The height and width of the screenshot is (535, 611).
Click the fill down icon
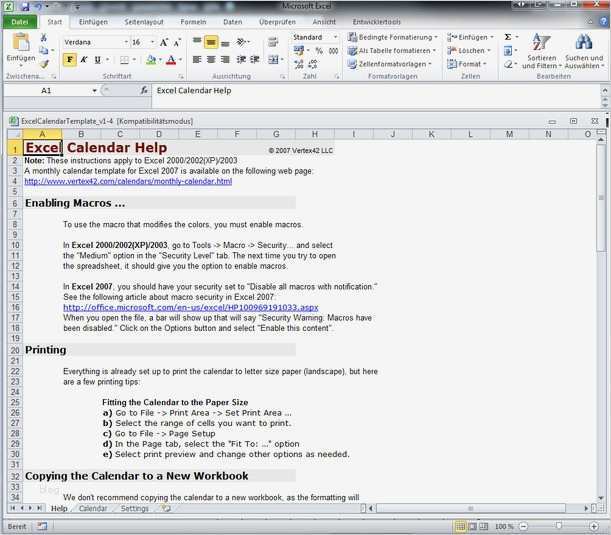pos(508,51)
